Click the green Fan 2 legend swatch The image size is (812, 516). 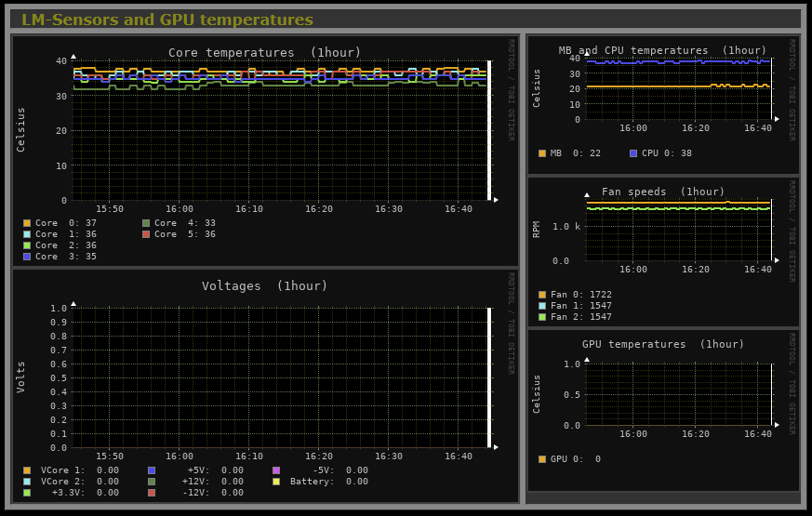[x=542, y=317]
